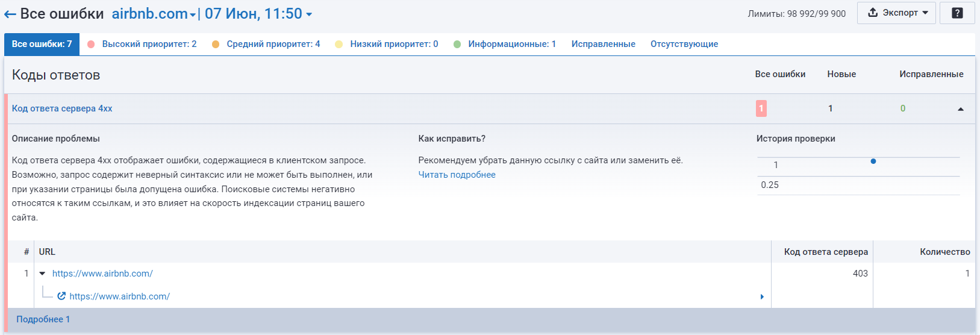Click the Подробнее 1 link

pyautogui.click(x=43, y=319)
